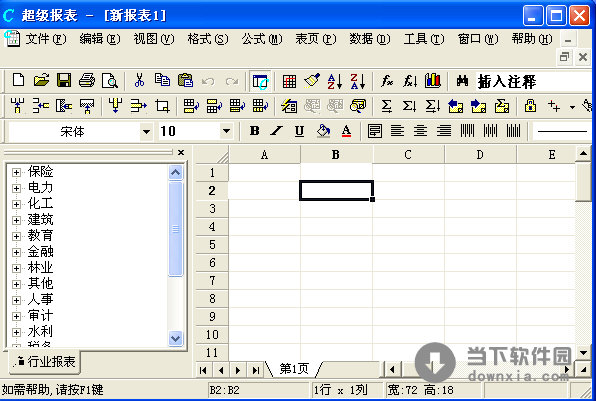596x401 pixels.
Task: Copy selection with copy icon
Action: [x=162, y=81]
